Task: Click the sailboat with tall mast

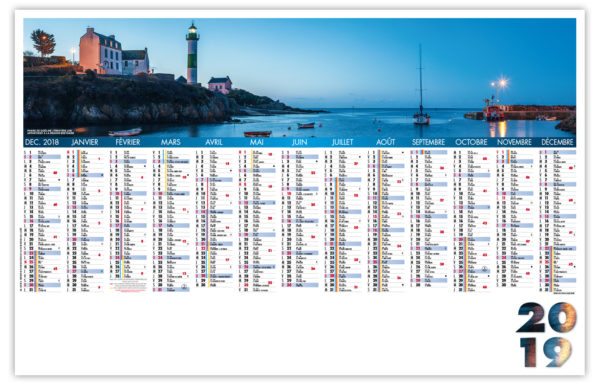Action: tap(421, 85)
